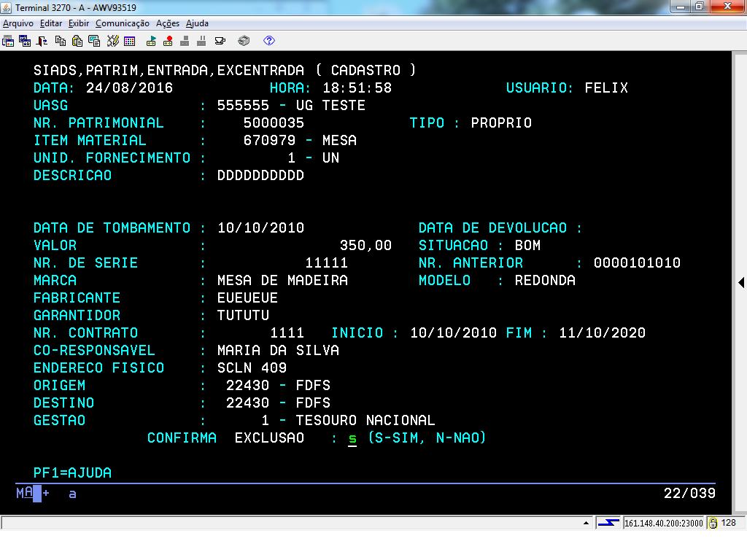Click the printer icon in the toolbar
This screenshot has height=560, width=747.
[x=244, y=41]
